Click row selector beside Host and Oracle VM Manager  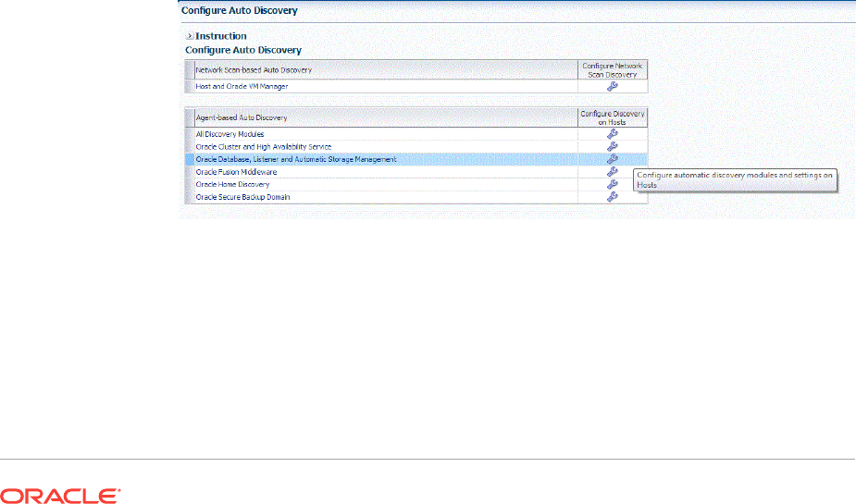pyautogui.click(x=190, y=86)
